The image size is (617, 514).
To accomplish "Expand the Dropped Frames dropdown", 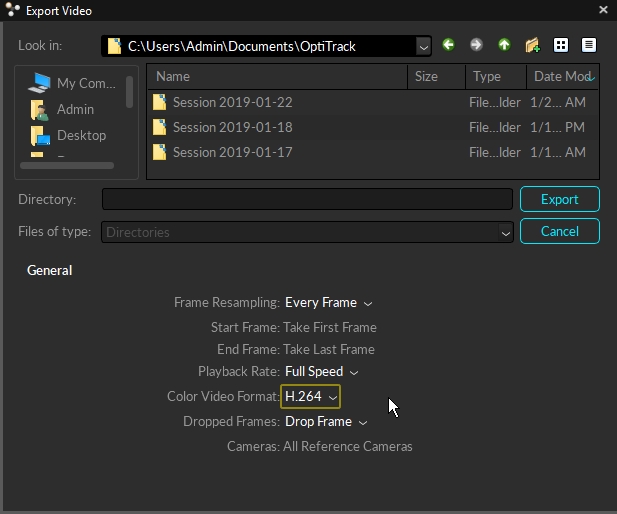I will 326,422.
